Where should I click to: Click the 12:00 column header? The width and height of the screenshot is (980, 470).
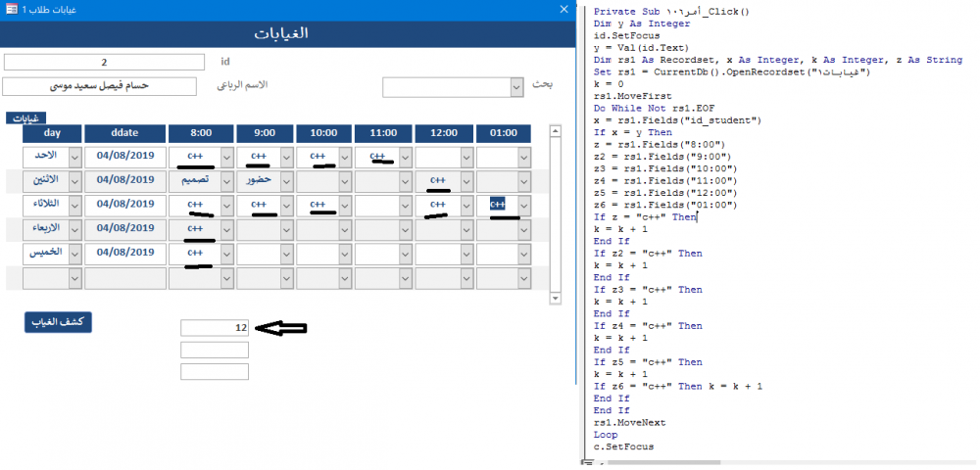[x=444, y=133]
